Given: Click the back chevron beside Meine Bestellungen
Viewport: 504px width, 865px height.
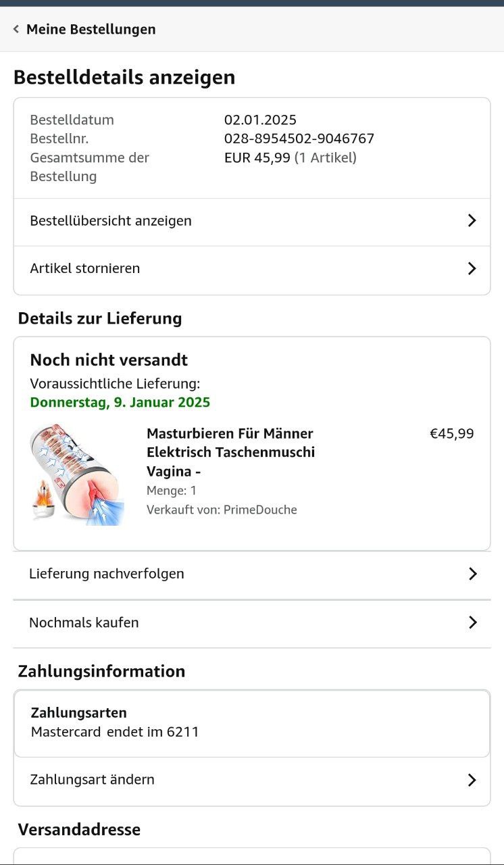Looking at the screenshot, I should coord(16,29).
